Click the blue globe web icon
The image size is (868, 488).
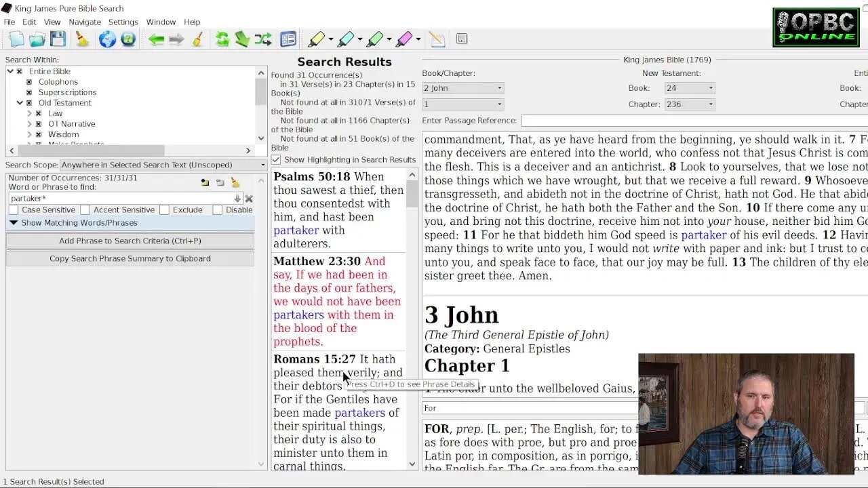pyautogui.click(x=107, y=39)
